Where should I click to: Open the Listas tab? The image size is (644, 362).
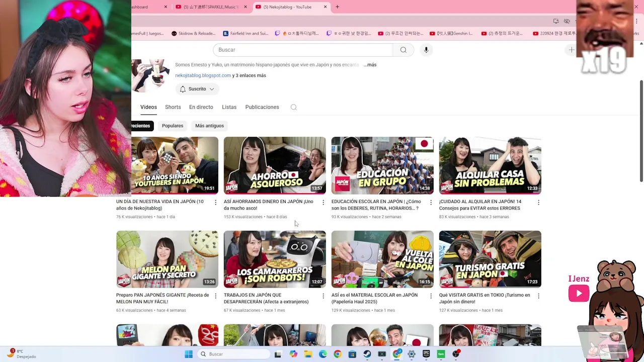point(229,107)
